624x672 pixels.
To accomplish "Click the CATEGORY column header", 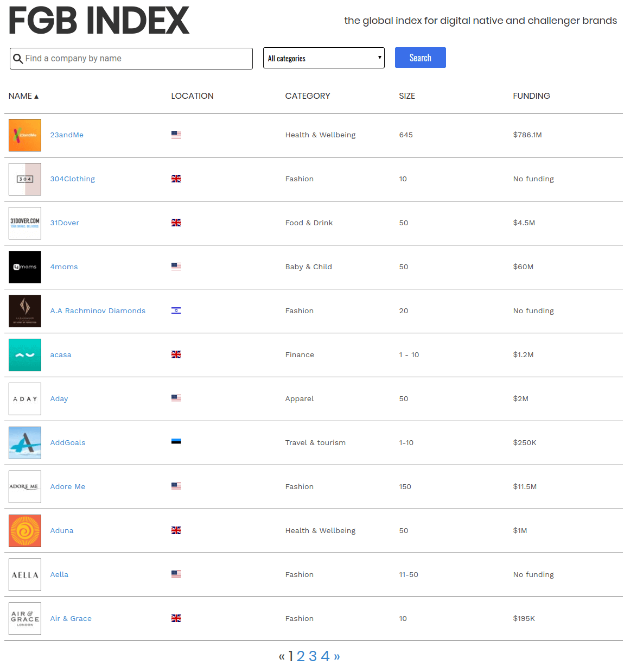I will click(x=308, y=96).
